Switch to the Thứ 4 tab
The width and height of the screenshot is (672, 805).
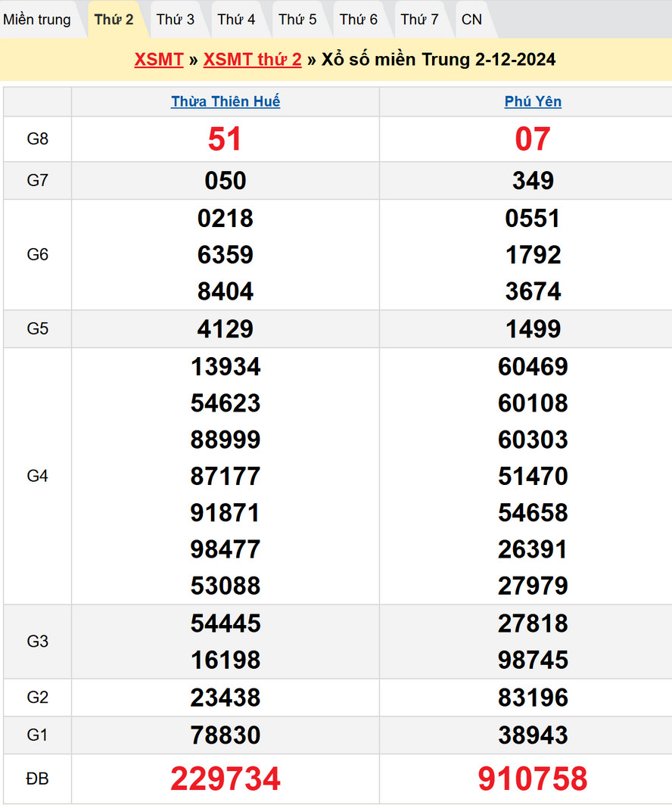[237, 20]
